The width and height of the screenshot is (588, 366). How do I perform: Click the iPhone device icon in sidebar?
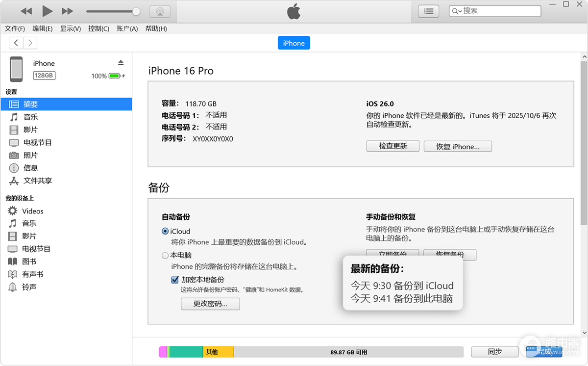click(x=16, y=69)
